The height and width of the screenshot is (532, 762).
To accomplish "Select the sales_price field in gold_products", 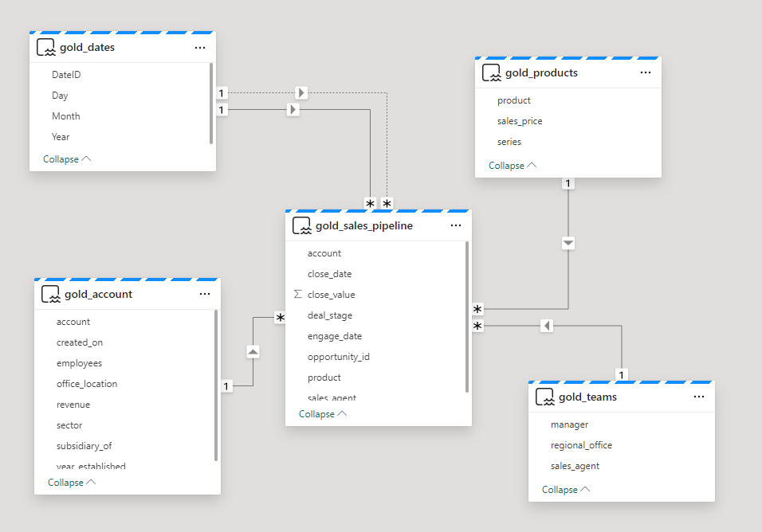I will pos(520,121).
